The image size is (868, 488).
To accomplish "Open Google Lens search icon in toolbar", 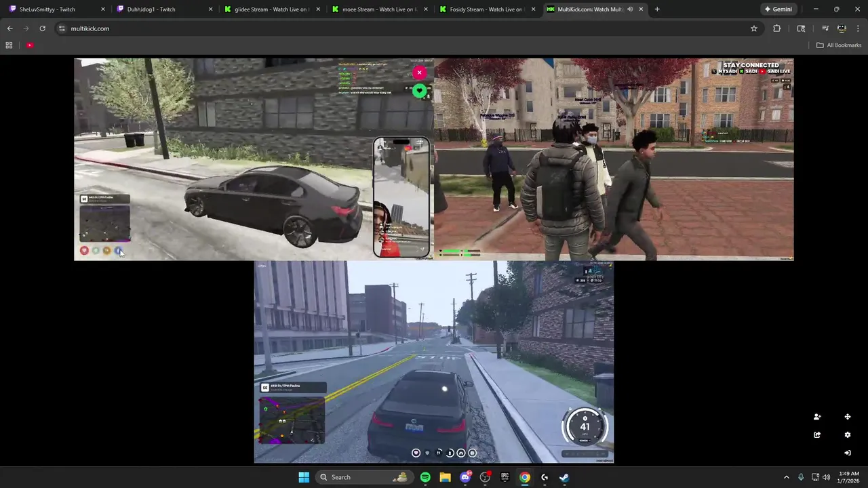I will tap(801, 28).
